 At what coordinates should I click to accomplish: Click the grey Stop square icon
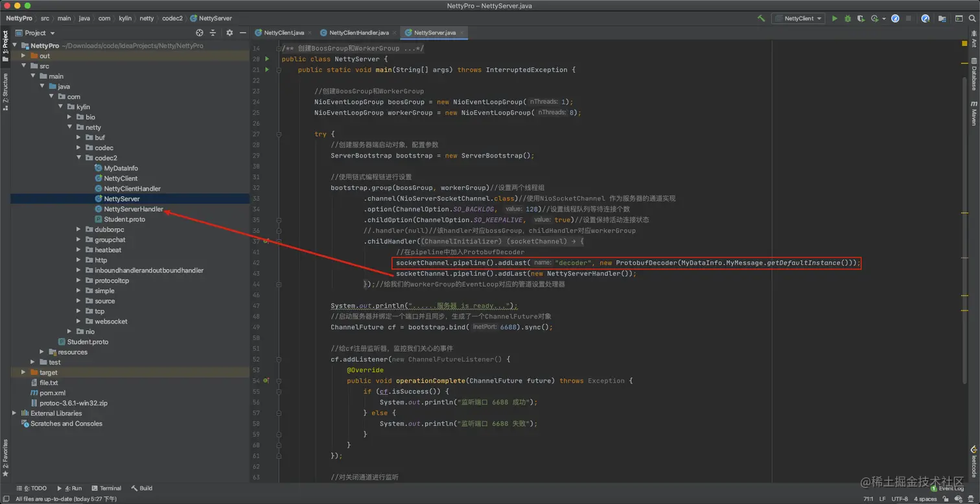click(909, 19)
